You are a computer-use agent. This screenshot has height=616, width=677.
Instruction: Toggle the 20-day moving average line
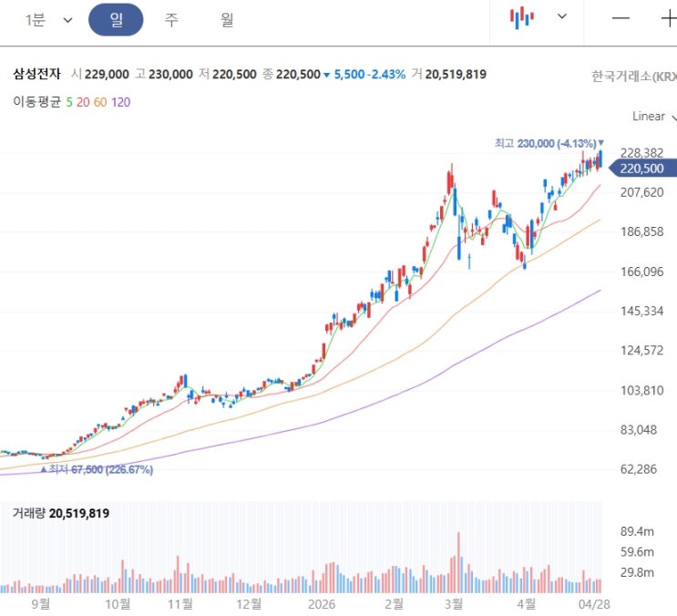click(83, 102)
